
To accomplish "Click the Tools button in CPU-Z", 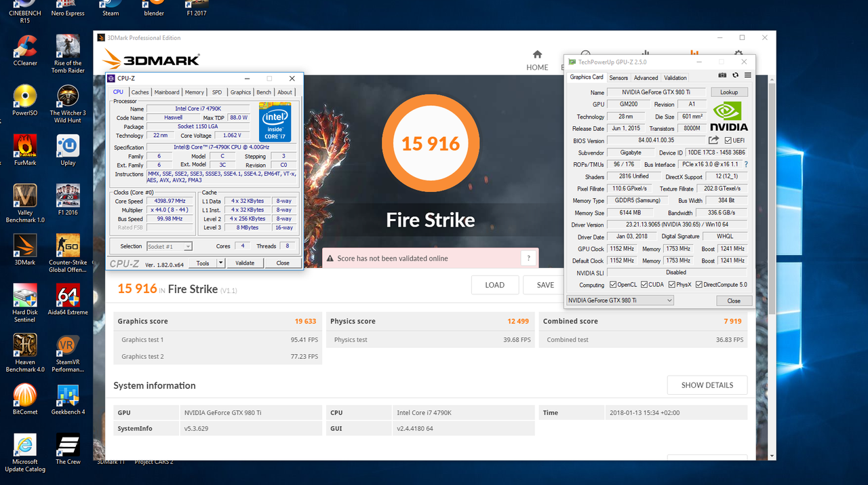I will pos(203,263).
